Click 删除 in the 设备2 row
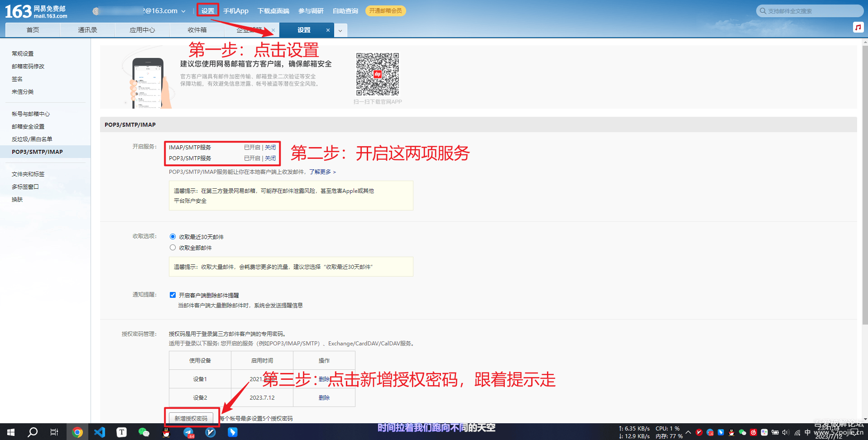The image size is (868, 440). click(x=324, y=398)
